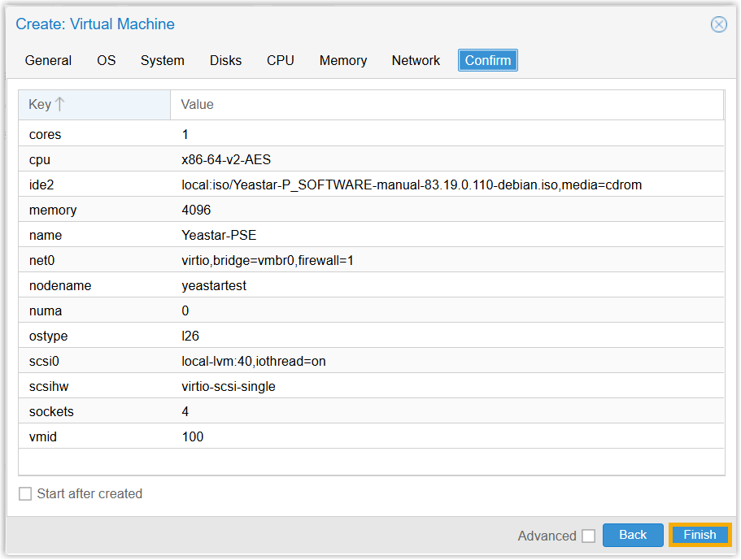Switch to the General tab
Viewport: 741px width, 560px height.
coord(48,61)
